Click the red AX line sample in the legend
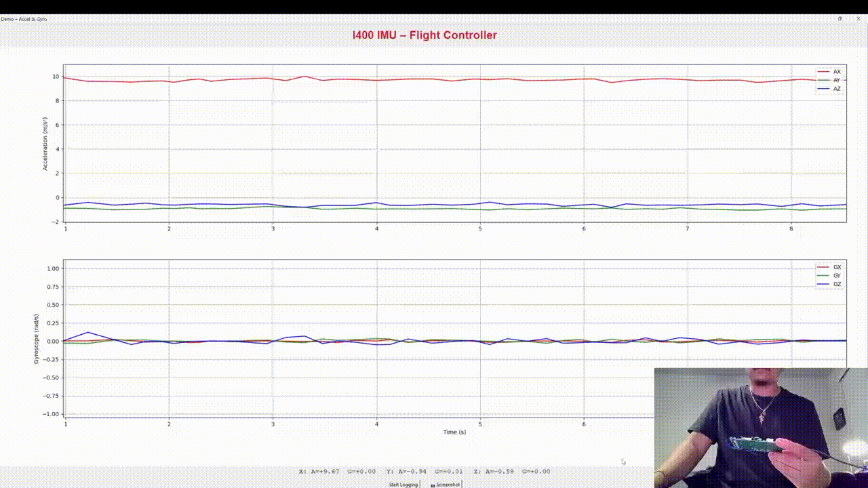 (823, 71)
